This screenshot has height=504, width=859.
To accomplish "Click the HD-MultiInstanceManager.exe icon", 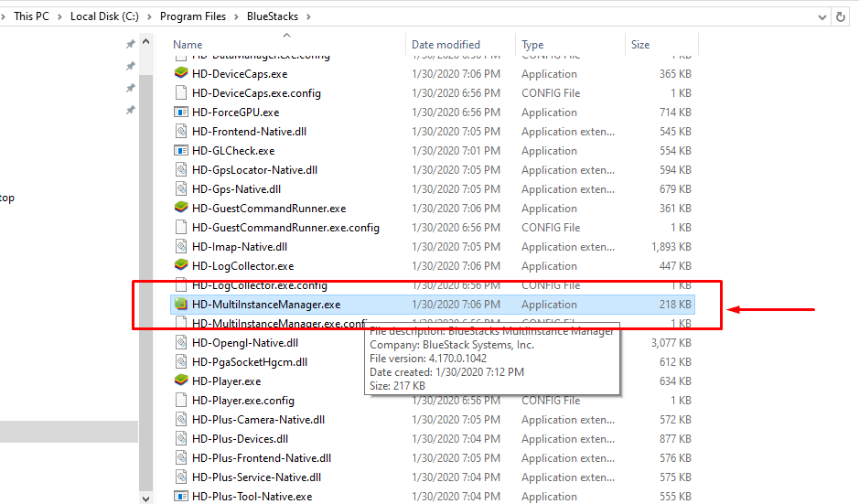I will pos(181,304).
